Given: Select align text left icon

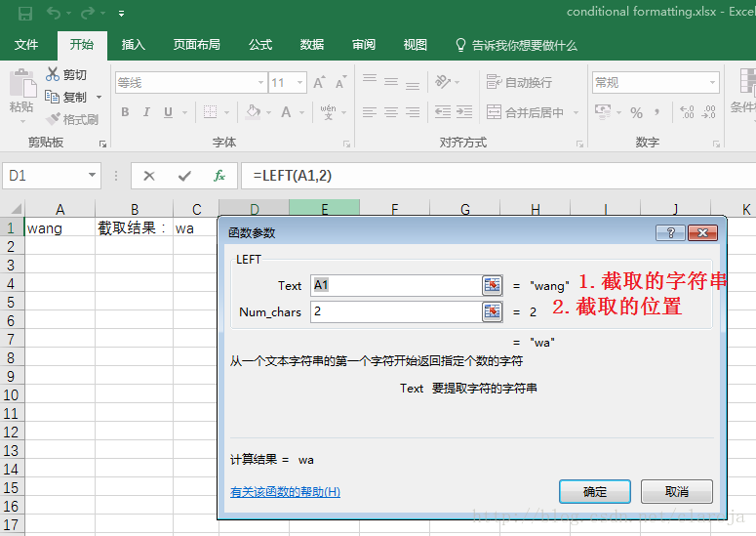Looking at the screenshot, I should [370, 112].
